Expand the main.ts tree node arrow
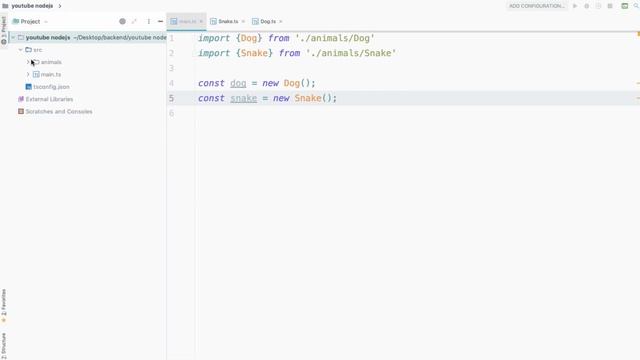 pyautogui.click(x=28, y=74)
